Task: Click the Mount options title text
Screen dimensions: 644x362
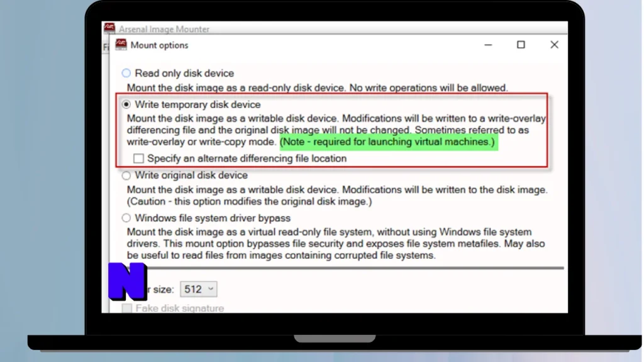Action: point(159,45)
